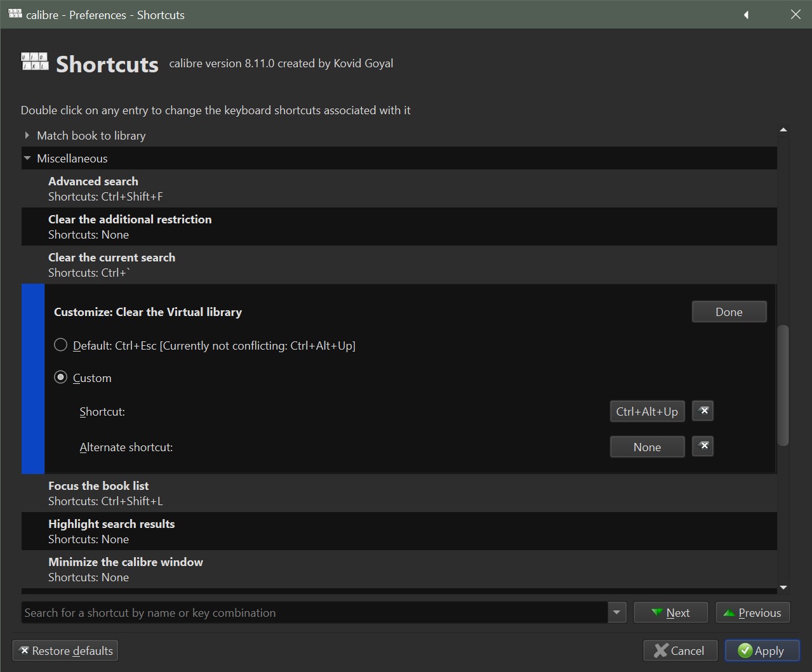The image size is (812, 672).
Task: Clear the main Shortcut with its eraser icon
Action: pyautogui.click(x=702, y=411)
